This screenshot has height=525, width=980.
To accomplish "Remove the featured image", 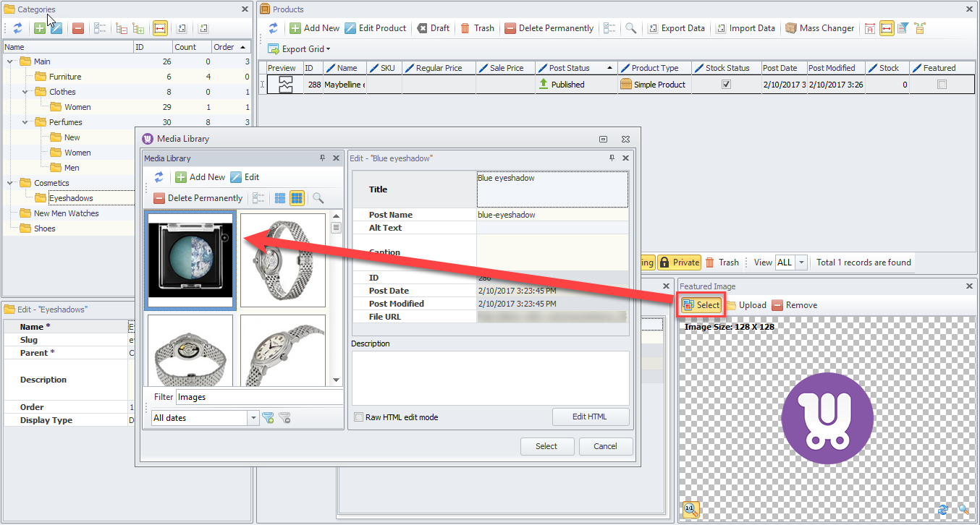I will (795, 305).
